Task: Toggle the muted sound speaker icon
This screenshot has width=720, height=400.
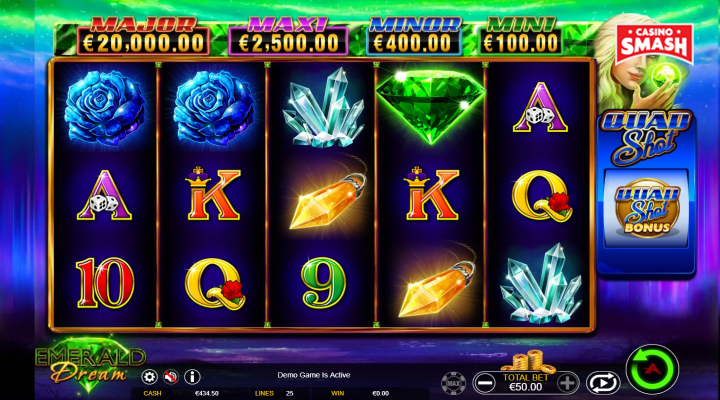Action: point(171,377)
